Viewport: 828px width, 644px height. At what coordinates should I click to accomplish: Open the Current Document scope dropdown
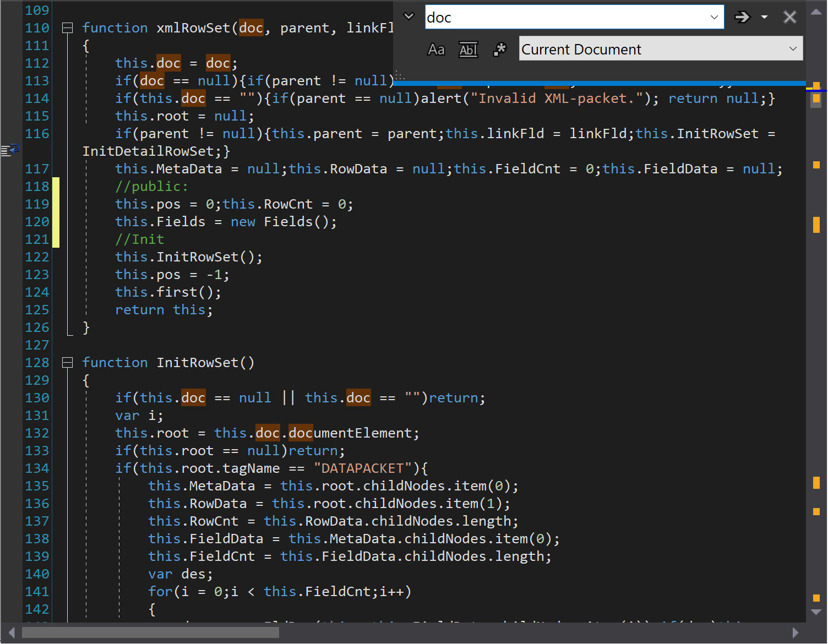coord(661,49)
